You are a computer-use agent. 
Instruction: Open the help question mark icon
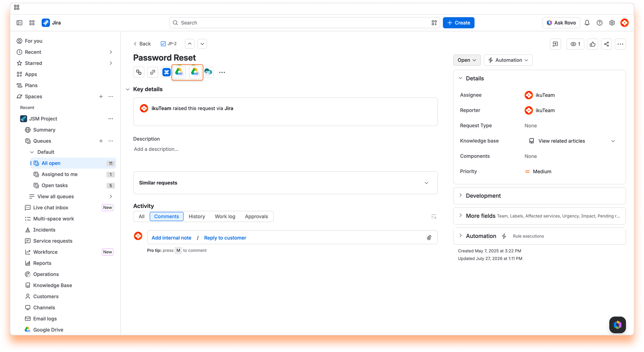[x=600, y=23]
